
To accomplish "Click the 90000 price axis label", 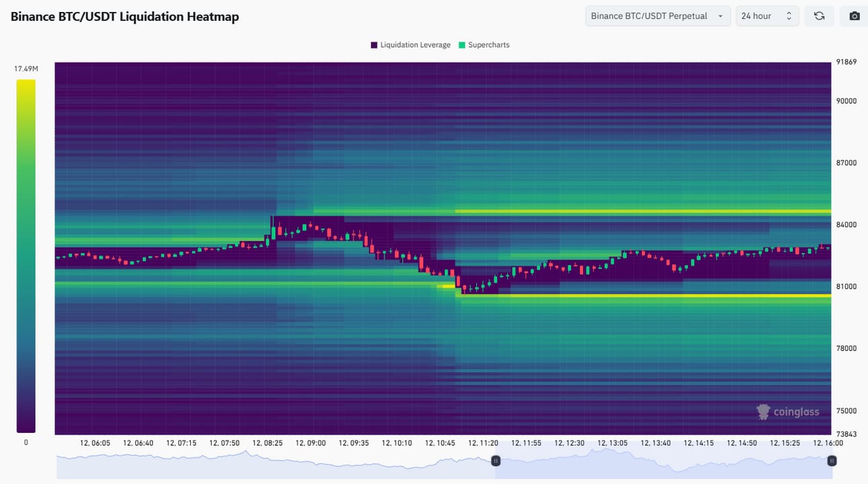I will click(x=846, y=101).
